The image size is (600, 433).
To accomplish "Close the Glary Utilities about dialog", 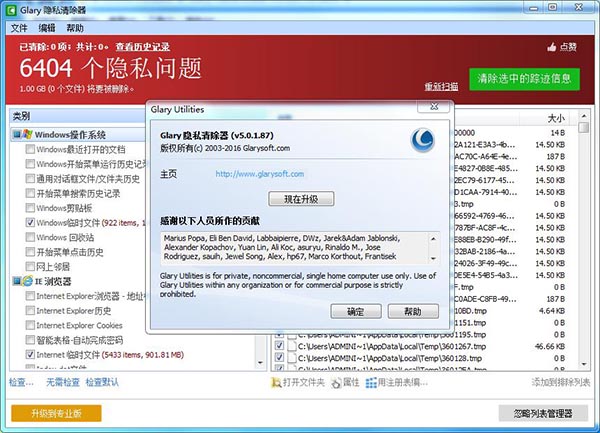I will [x=434, y=107].
